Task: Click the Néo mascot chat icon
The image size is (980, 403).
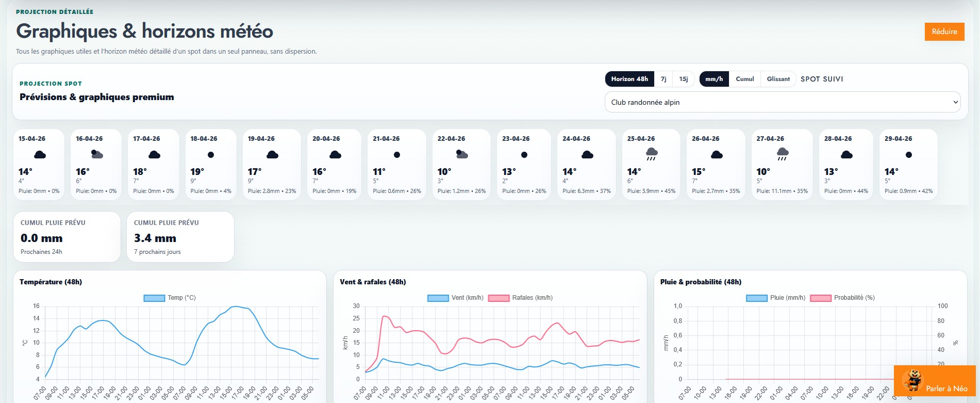Action: point(912,381)
